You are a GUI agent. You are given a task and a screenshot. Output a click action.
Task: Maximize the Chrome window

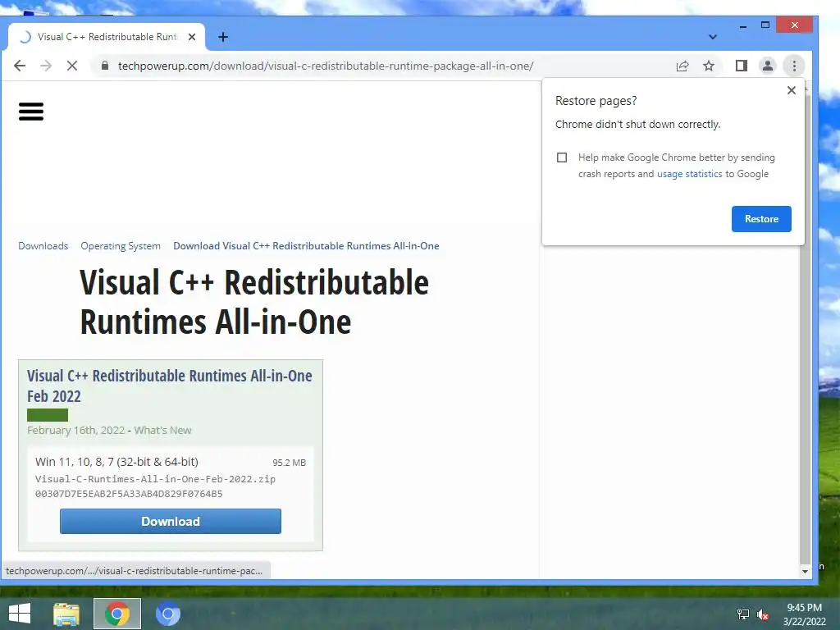pyautogui.click(x=765, y=25)
